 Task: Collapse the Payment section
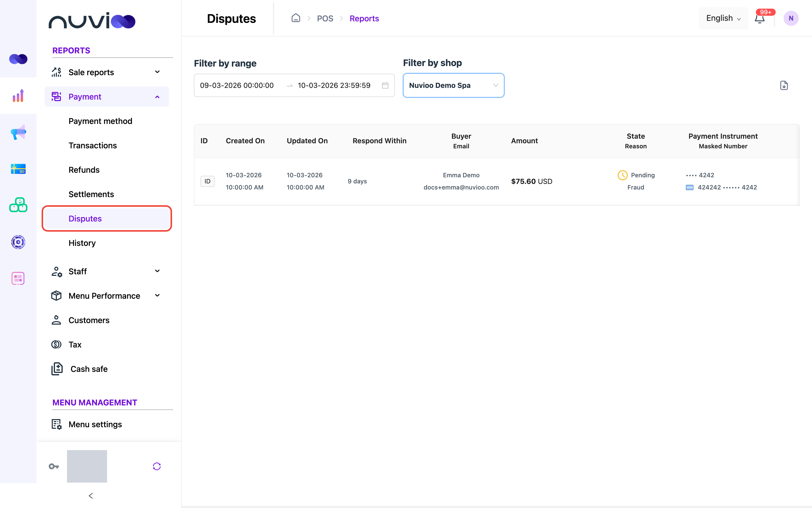coord(107,97)
